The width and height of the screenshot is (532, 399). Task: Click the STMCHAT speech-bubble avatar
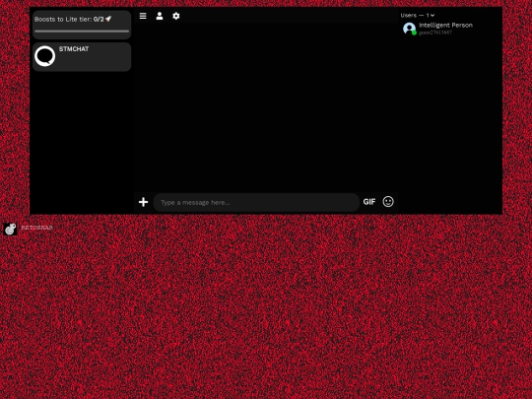pos(44,56)
